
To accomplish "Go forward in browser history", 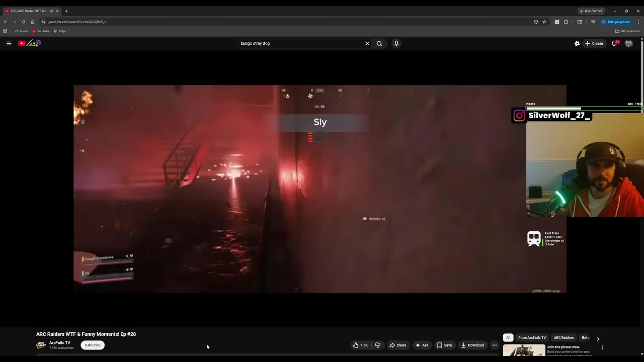I will (15, 22).
